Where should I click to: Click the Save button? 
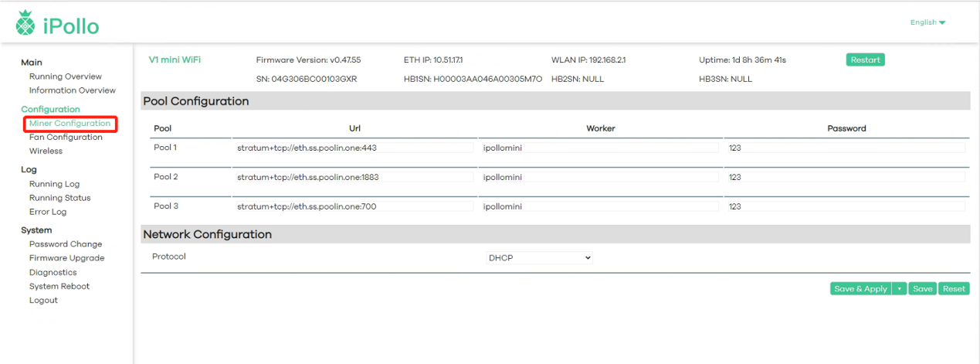pyautogui.click(x=922, y=289)
